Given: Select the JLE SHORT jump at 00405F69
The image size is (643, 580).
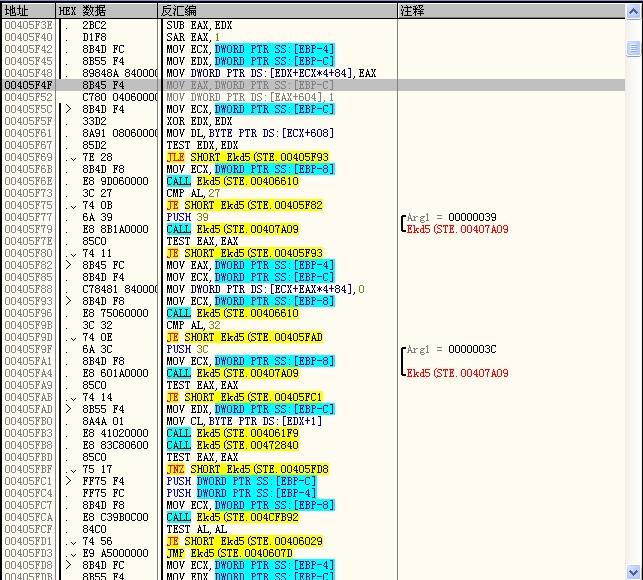Looking at the screenshot, I should click(x=247, y=157).
